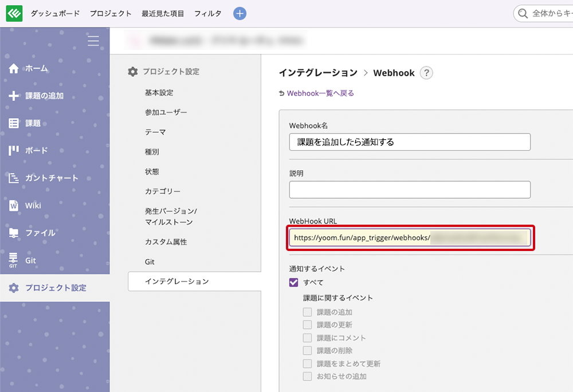Toggle the 課題の追加 event checkbox
Viewport: 573px width, 392px height.
coord(308,312)
